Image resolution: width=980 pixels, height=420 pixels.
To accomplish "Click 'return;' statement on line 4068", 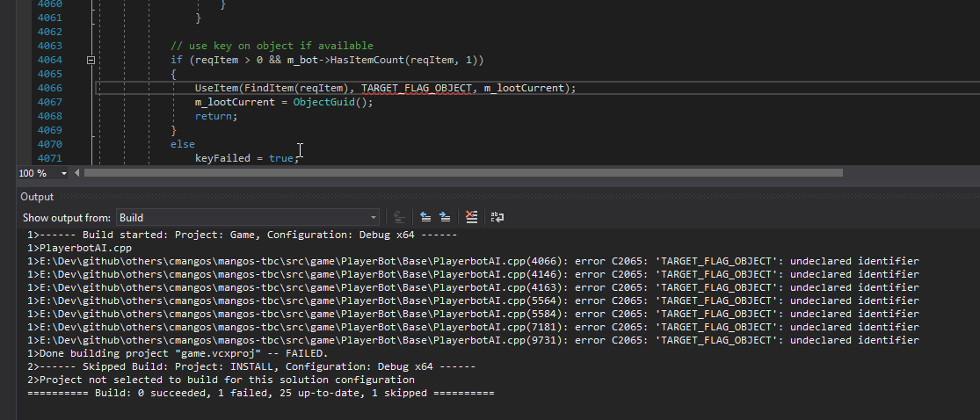I will coord(216,116).
